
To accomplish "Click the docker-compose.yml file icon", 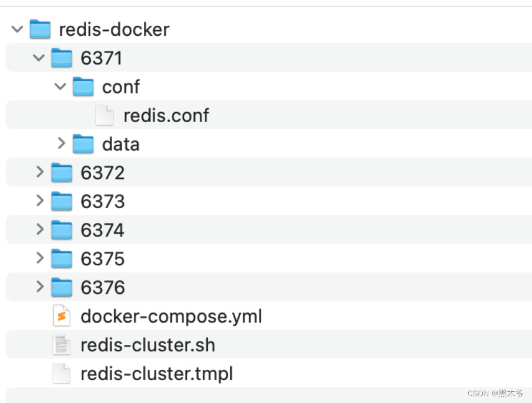I will pos(62,316).
